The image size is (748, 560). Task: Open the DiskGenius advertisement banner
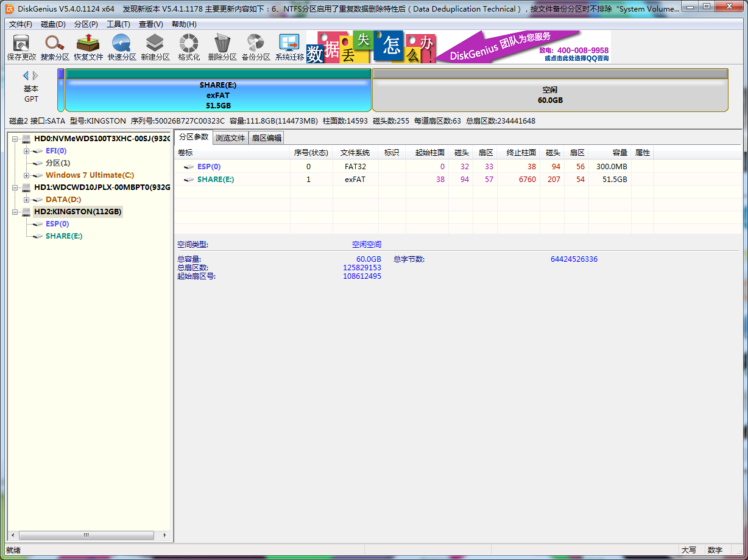[x=458, y=47]
